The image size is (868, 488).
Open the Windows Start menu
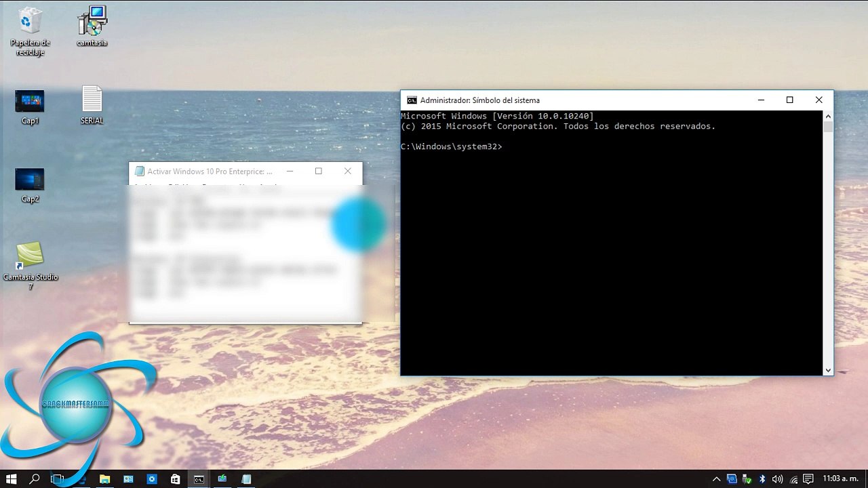(12, 479)
